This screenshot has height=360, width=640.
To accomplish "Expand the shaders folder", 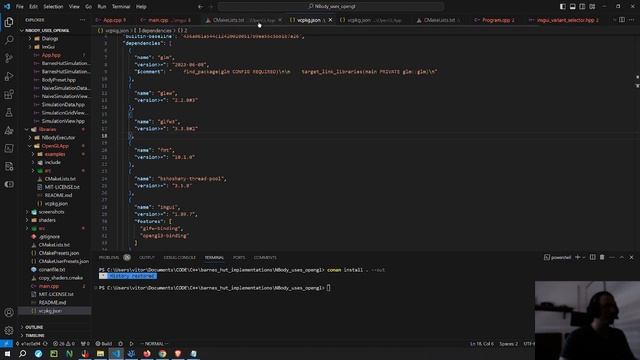I will (x=47, y=220).
